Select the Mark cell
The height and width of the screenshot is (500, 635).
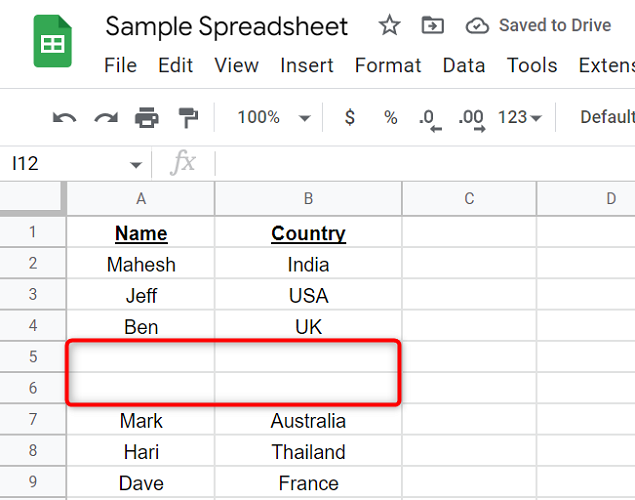tap(141, 419)
